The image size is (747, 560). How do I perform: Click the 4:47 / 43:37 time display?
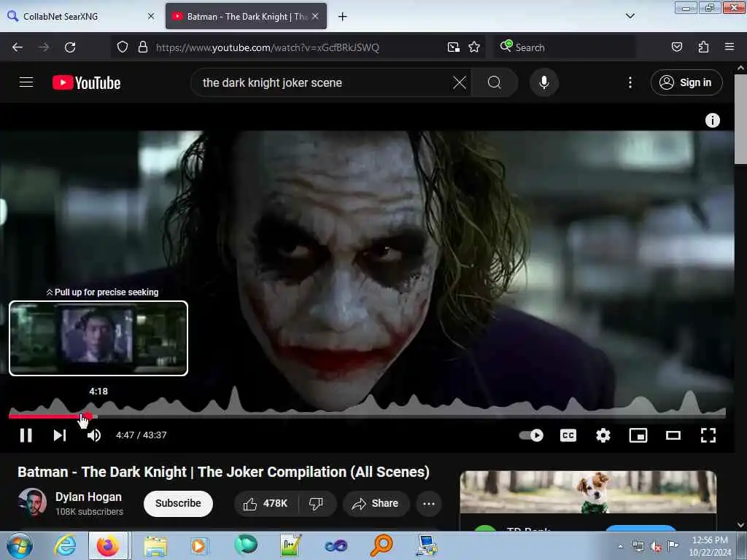pos(141,435)
